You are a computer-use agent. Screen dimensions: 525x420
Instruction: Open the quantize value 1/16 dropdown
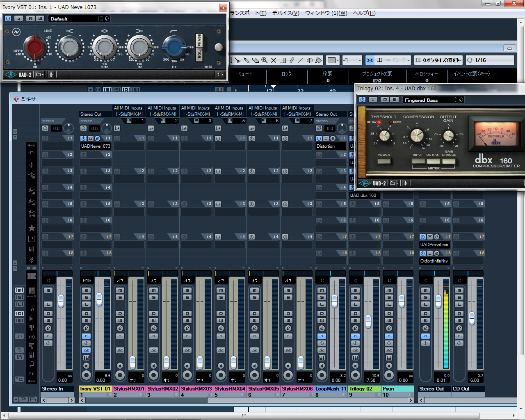click(490, 60)
